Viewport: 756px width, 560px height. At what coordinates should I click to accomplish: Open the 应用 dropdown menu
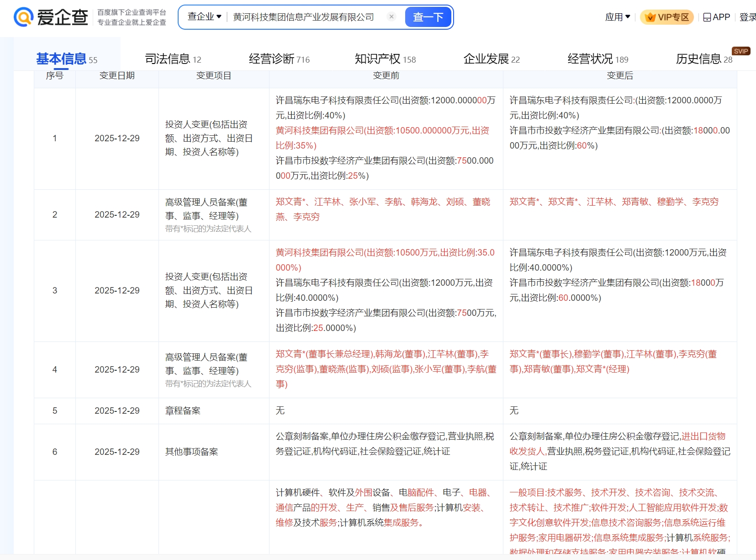pos(618,17)
